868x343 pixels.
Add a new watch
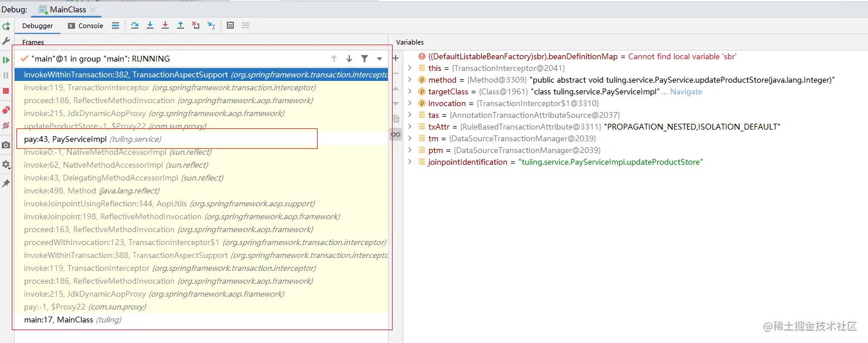pos(396,58)
